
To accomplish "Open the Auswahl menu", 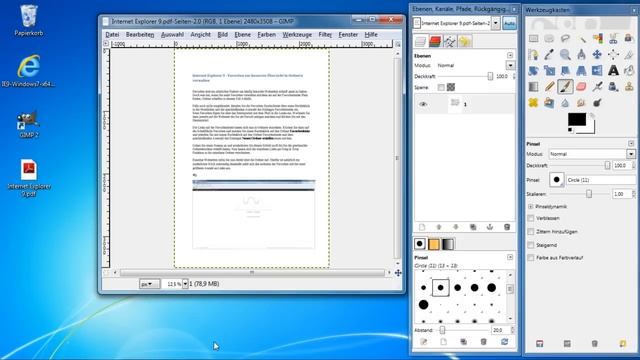I will 172,35.
